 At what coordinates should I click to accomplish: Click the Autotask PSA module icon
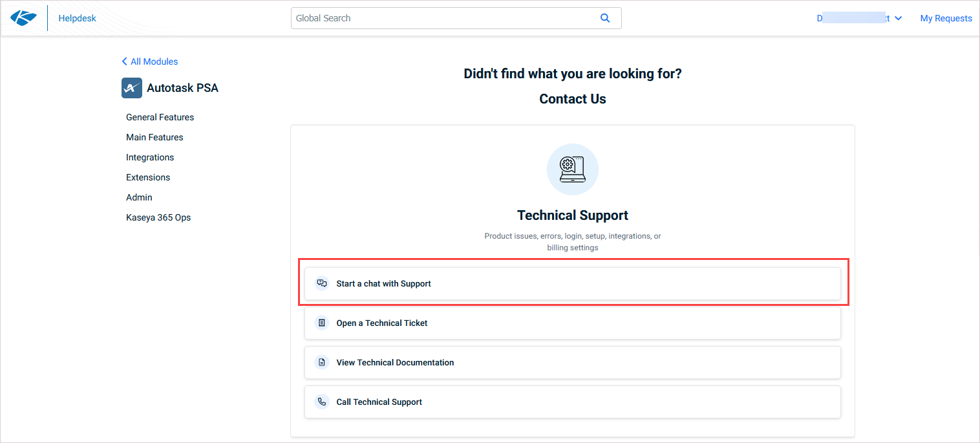pyautogui.click(x=132, y=88)
